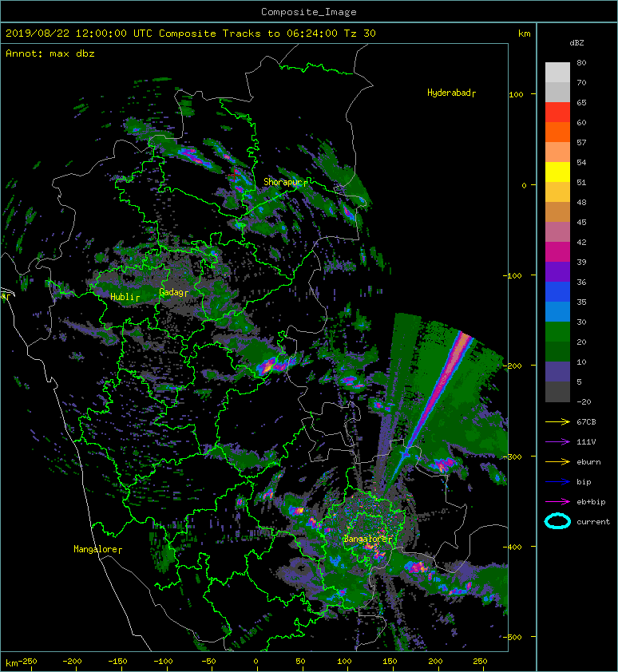The image size is (618, 672).
Task: Click the 'Annot: max dbz' annotation text
Action: [50, 53]
